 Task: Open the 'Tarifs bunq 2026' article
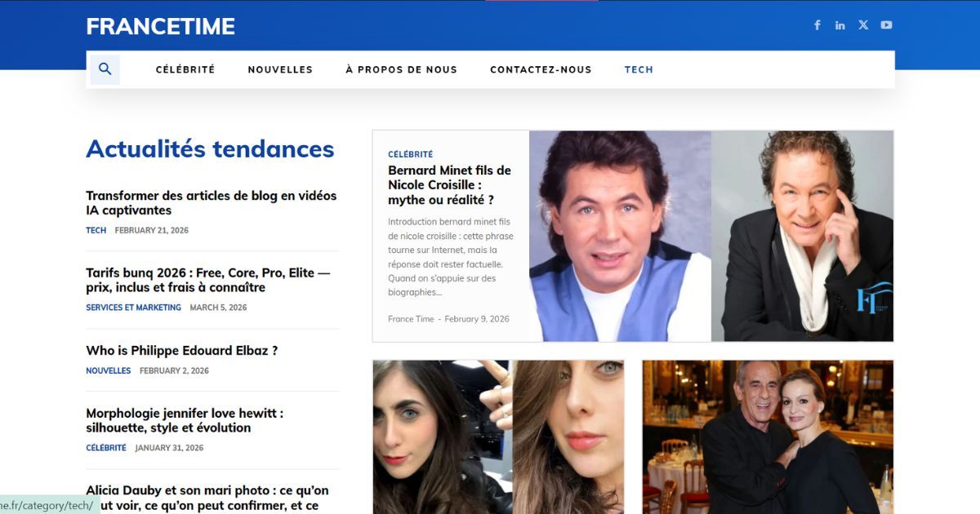tap(208, 280)
